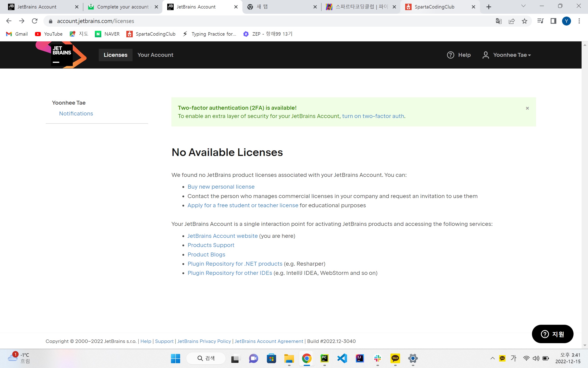Switch to the SpartaCodingClub browser tab
This screenshot has height=368, width=588.
[x=440, y=7]
